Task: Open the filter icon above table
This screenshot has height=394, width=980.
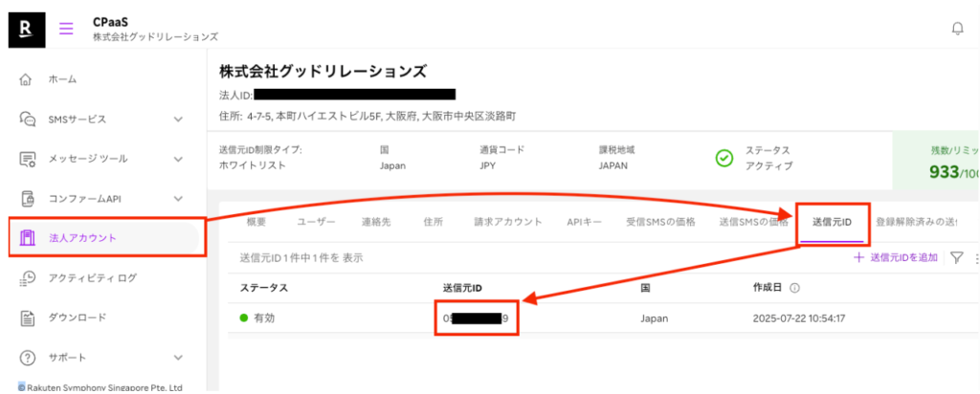Action: (955, 258)
